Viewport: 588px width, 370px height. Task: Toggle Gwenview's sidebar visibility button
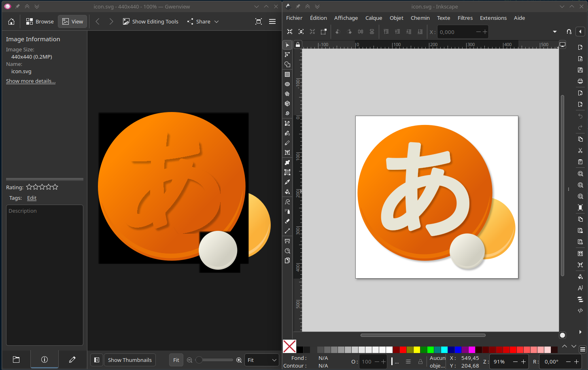(97, 360)
